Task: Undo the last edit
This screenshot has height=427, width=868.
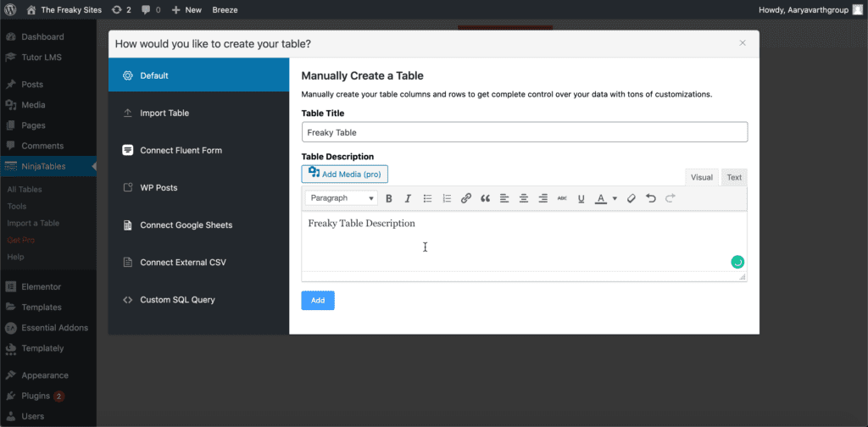Action: pos(651,198)
